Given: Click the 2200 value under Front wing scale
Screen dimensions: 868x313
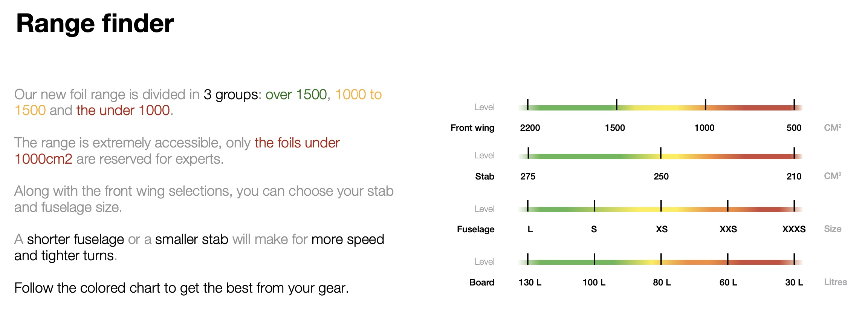Looking at the screenshot, I should (x=530, y=128).
